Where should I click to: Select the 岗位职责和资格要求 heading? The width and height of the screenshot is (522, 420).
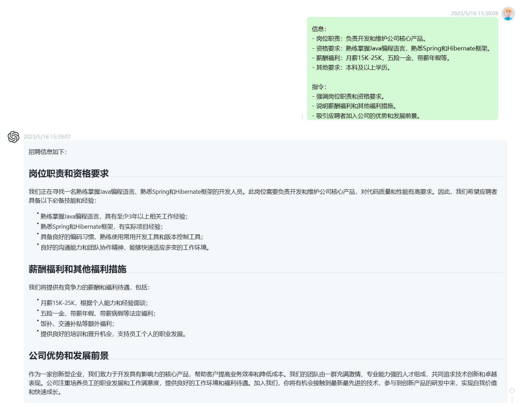pos(69,174)
